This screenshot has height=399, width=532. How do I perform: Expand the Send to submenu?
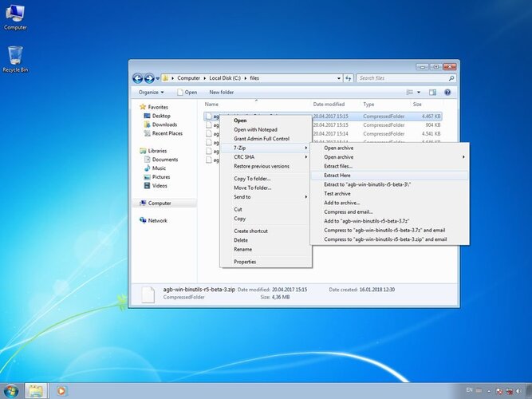click(306, 197)
